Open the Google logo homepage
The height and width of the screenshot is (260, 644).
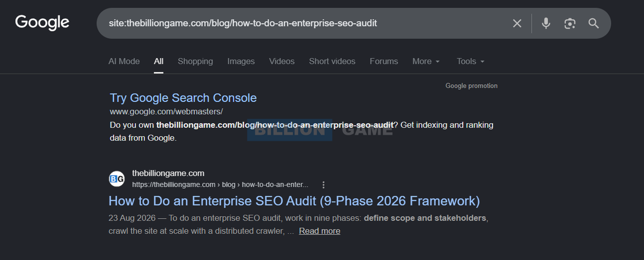coord(42,23)
